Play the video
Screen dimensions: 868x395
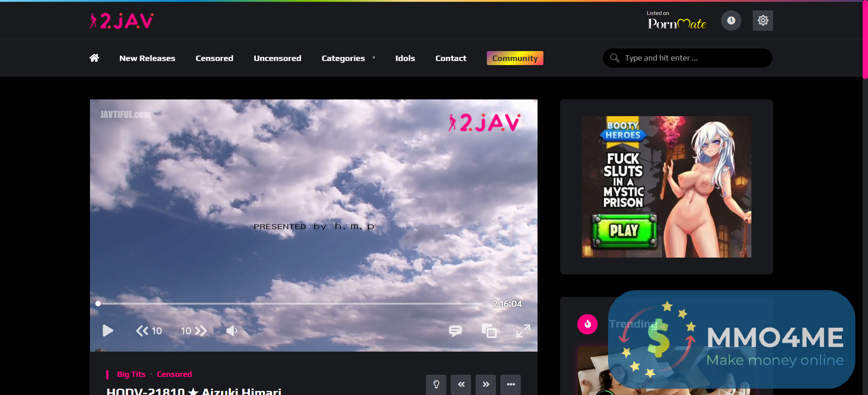(108, 331)
